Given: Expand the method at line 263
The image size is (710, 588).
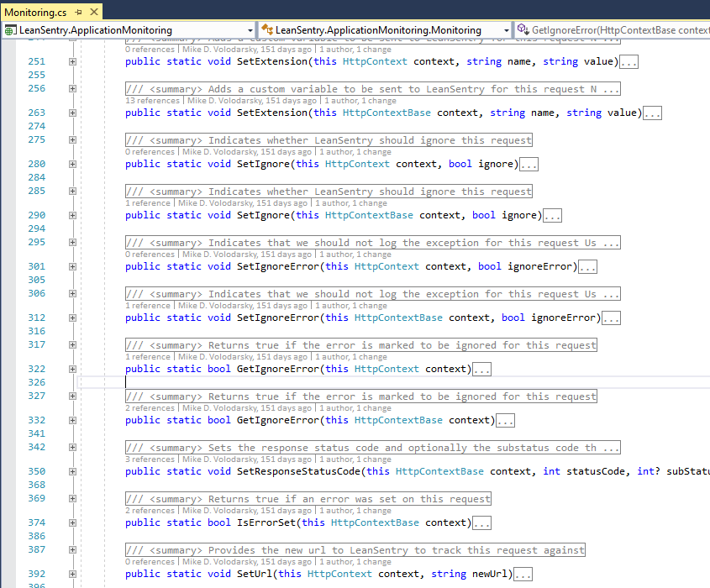Looking at the screenshot, I should click(x=72, y=113).
